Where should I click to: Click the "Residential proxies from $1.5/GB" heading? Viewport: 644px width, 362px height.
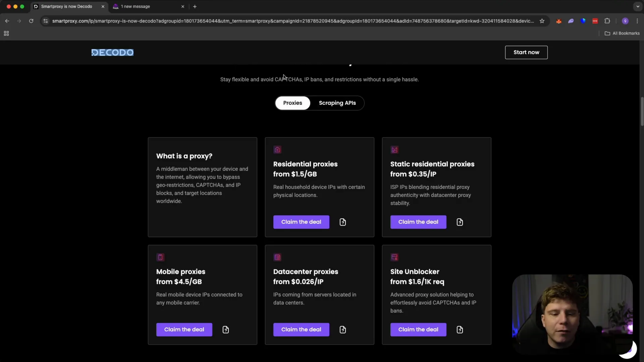pos(305,169)
